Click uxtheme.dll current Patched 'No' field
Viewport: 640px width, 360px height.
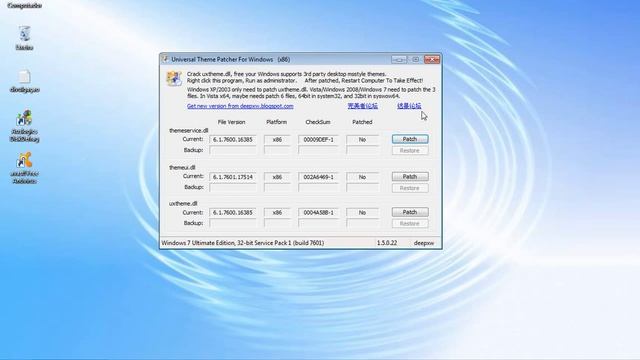[362, 213]
